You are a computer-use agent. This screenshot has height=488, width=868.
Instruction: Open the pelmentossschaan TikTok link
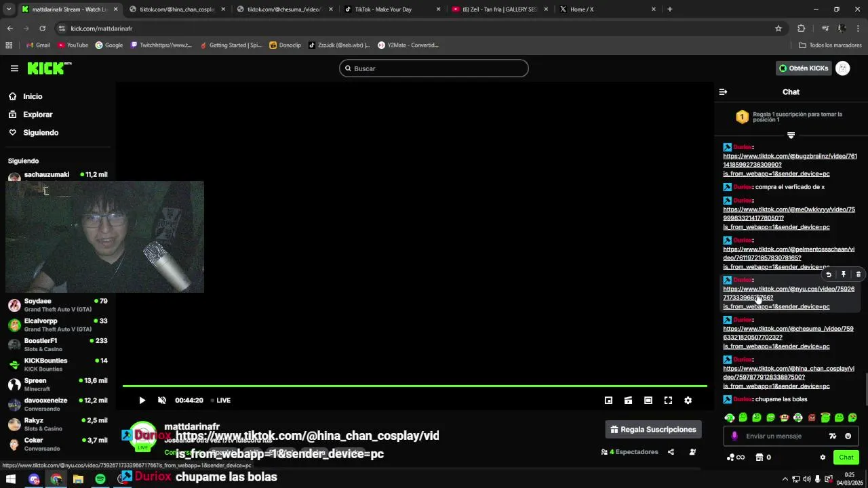[x=789, y=258]
